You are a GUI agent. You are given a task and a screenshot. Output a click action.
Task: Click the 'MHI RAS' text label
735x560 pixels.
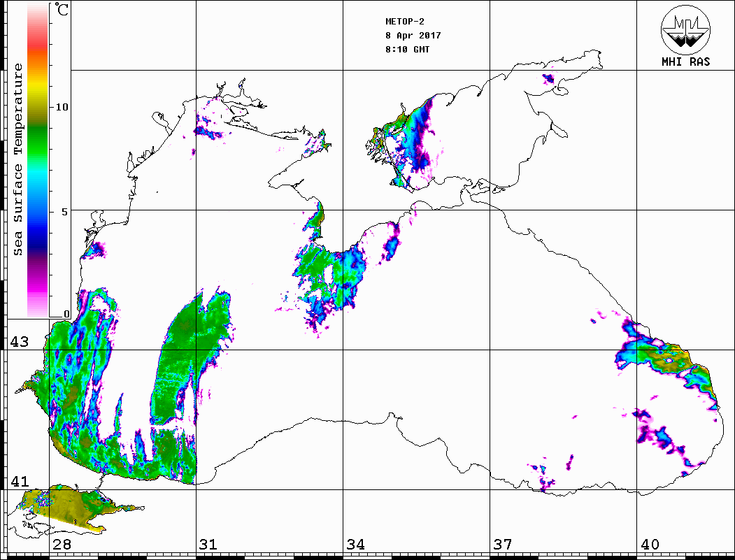pos(686,62)
